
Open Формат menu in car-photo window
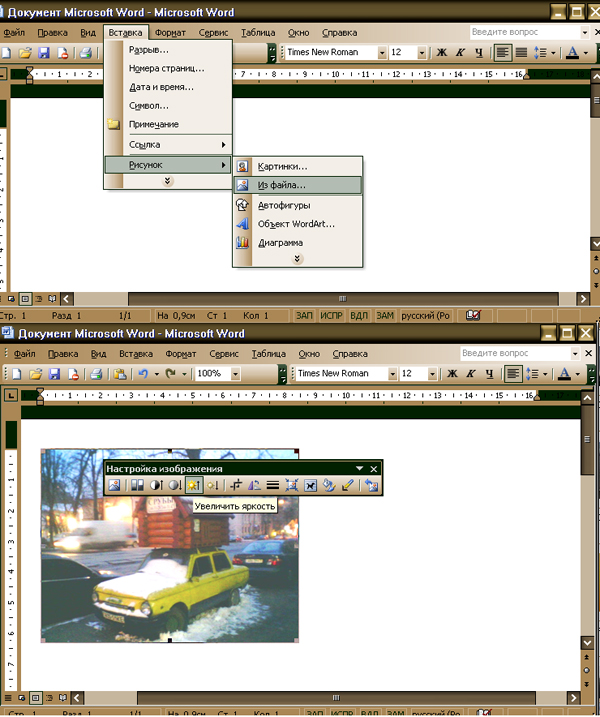(x=181, y=354)
